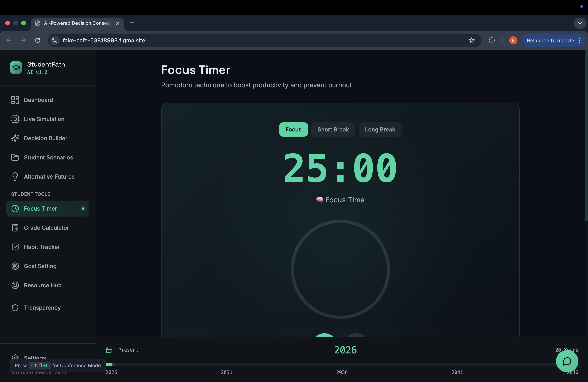The width and height of the screenshot is (588, 382).
Task: Click the Grade Calculator icon
Action: click(x=15, y=228)
